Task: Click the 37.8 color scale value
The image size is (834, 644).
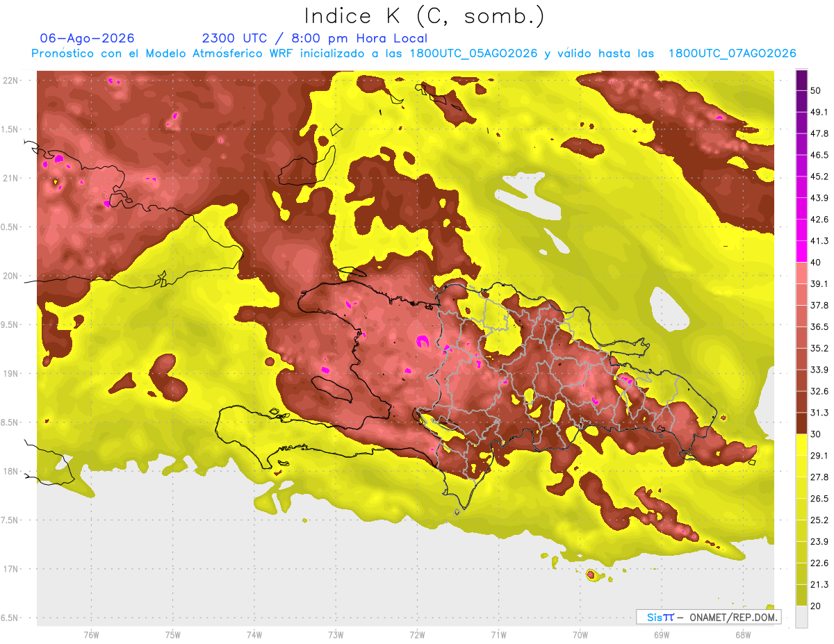Action: click(x=819, y=305)
